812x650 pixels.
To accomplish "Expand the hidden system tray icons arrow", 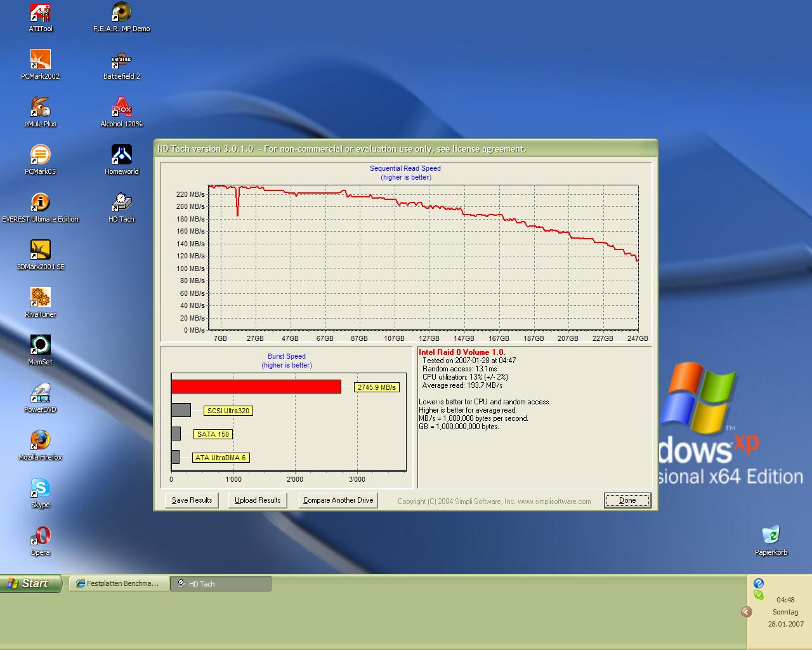I will pyautogui.click(x=747, y=612).
